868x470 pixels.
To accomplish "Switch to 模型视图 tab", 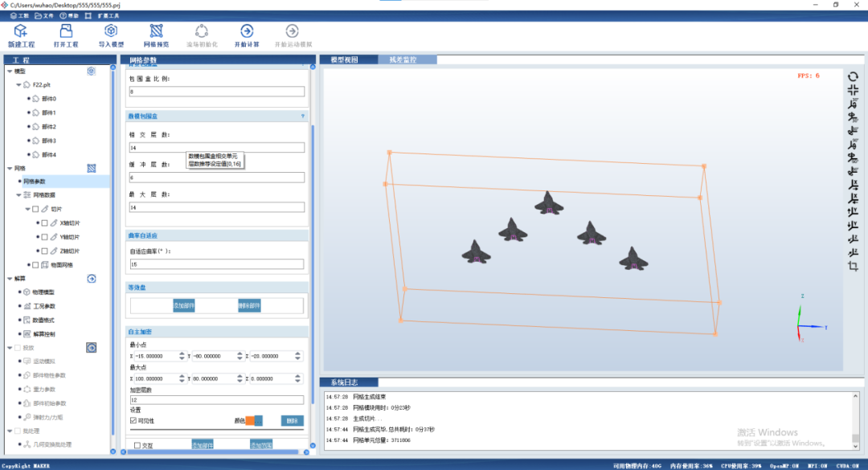I will (344, 59).
